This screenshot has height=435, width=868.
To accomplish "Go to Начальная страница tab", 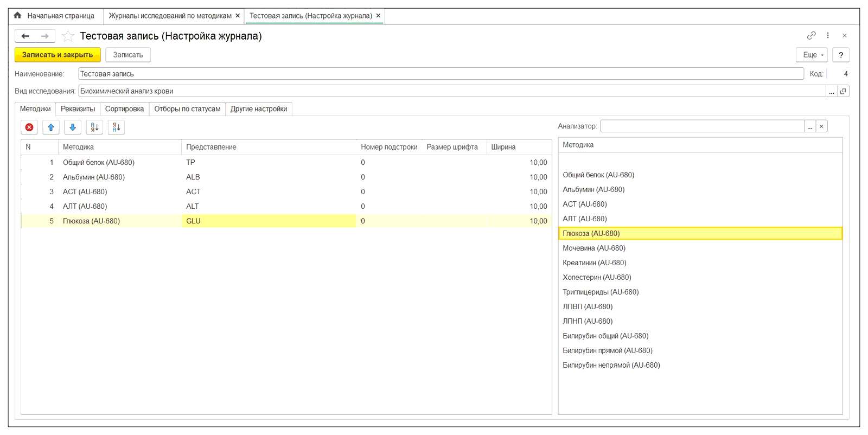I will point(61,16).
